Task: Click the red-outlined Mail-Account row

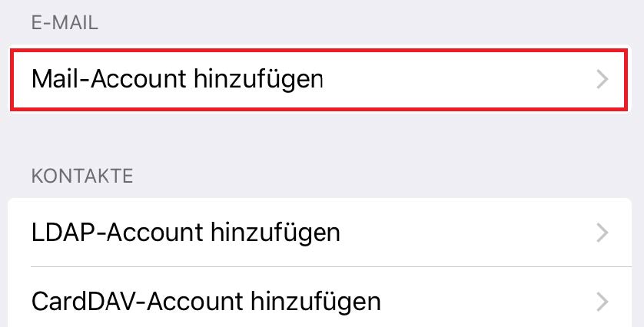Action: (x=321, y=79)
